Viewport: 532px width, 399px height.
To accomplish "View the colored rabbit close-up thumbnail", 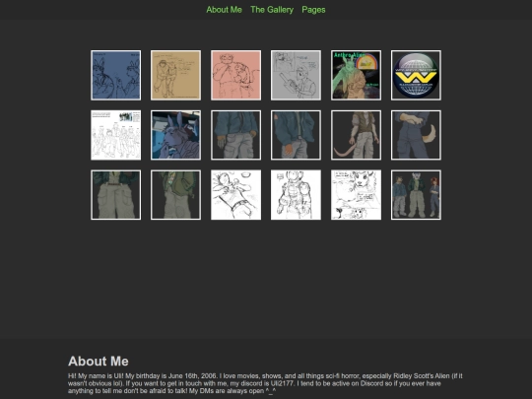I will point(175,135).
